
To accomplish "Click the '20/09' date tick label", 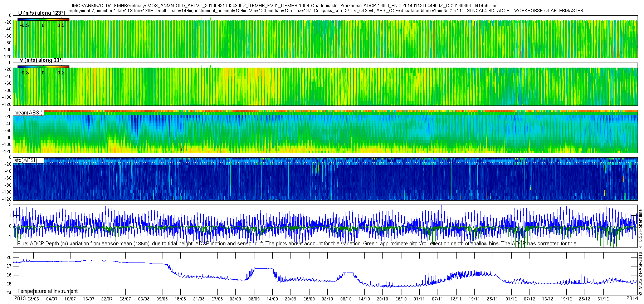I will tap(291, 299).
